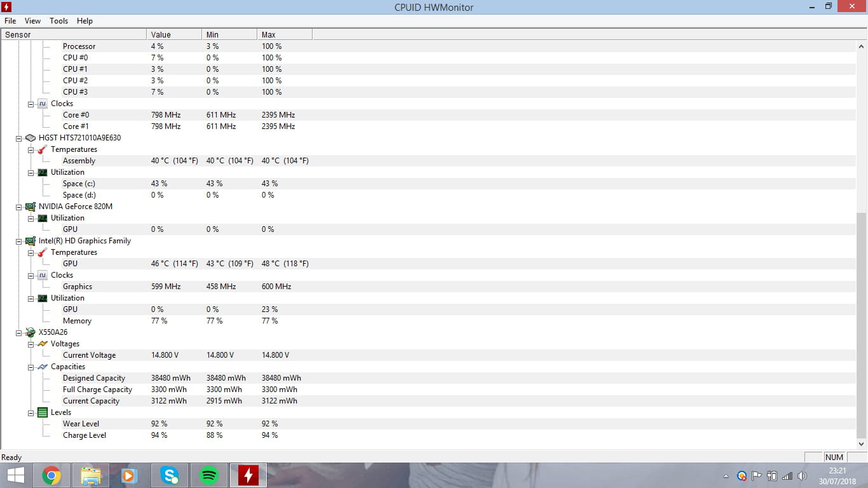Click the Intel Clocks waveform icon
Screen dimensions: 868x488
click(43, 275)
